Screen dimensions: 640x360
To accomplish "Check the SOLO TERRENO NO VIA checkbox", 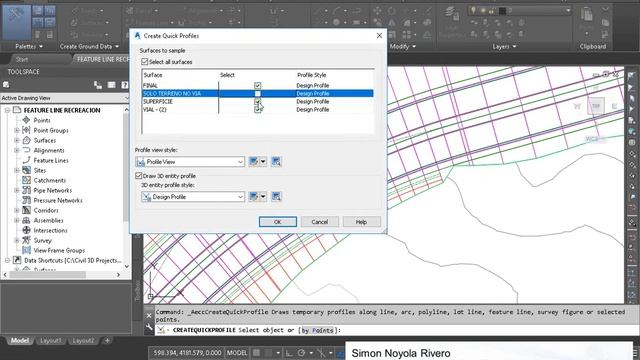I will click(x=257, y=93).
